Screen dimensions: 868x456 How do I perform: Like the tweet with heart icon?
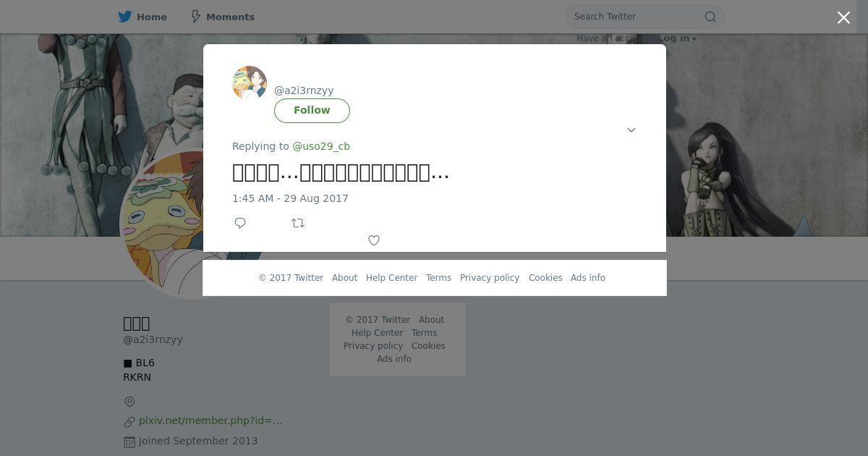click(374, 240)
